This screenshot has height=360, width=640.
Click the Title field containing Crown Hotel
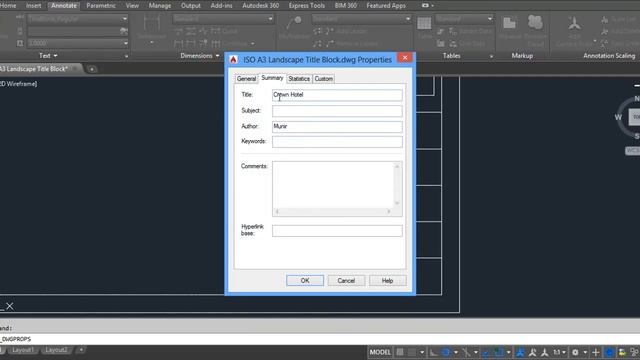(337, 95)
